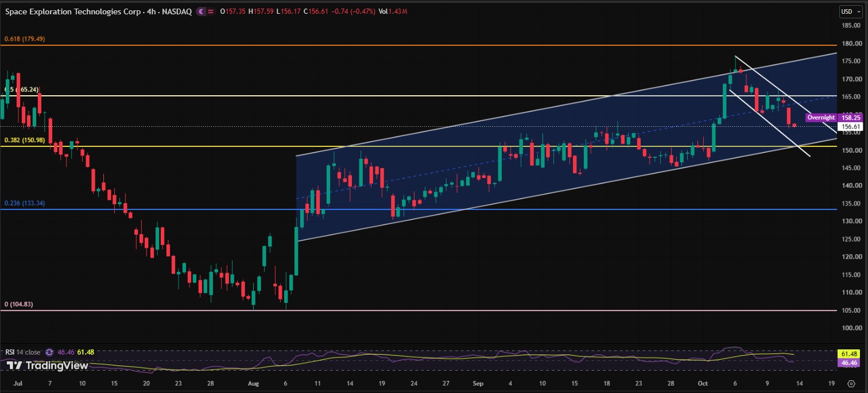Click the 46.46 RSI value in legend

(67, 352)
